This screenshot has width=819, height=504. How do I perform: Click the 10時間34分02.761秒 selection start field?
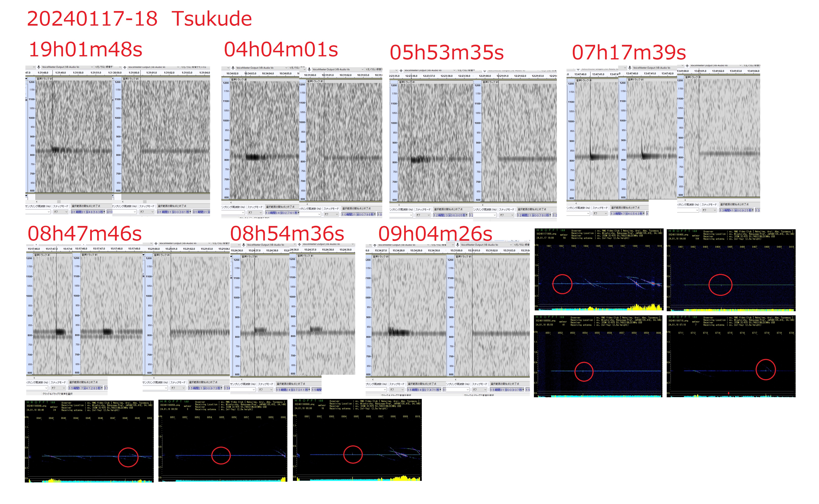[281, 213]
